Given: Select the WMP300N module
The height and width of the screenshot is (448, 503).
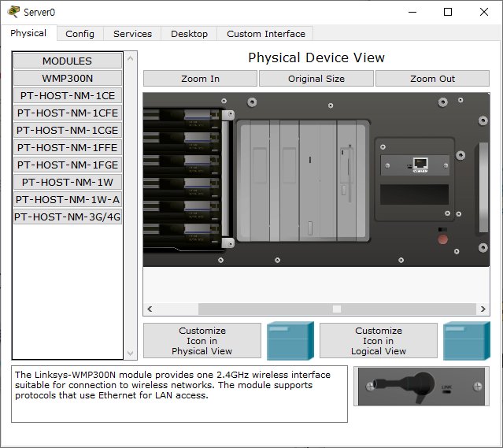Looking at the screenshot, I should tap(68, 78).
